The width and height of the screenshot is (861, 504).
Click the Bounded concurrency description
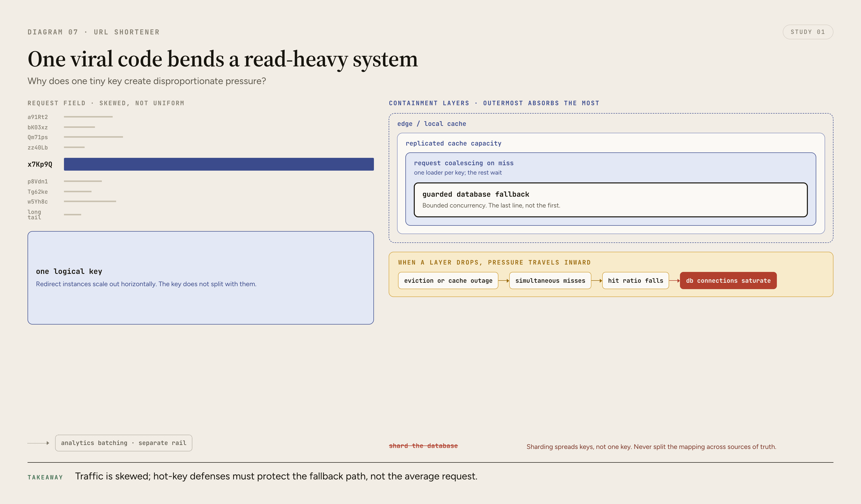pos(491,206)
